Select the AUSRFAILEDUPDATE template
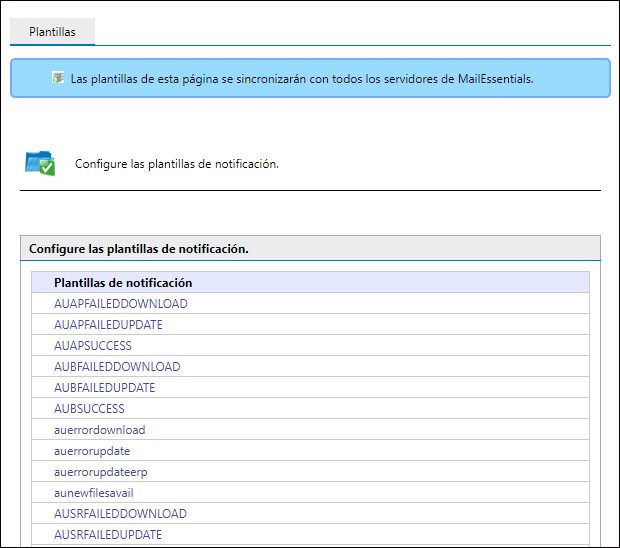Viewport: 620px width, 548px height. tap(108, 535)
